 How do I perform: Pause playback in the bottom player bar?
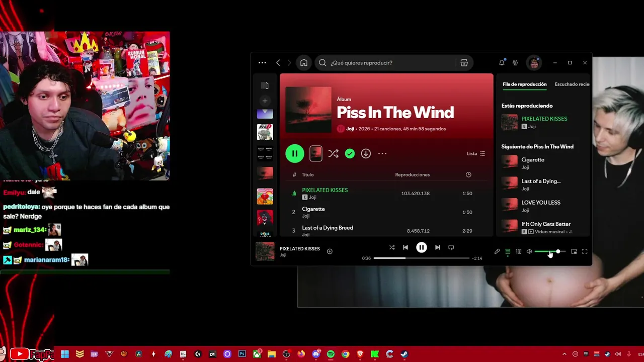coord(422,247)
